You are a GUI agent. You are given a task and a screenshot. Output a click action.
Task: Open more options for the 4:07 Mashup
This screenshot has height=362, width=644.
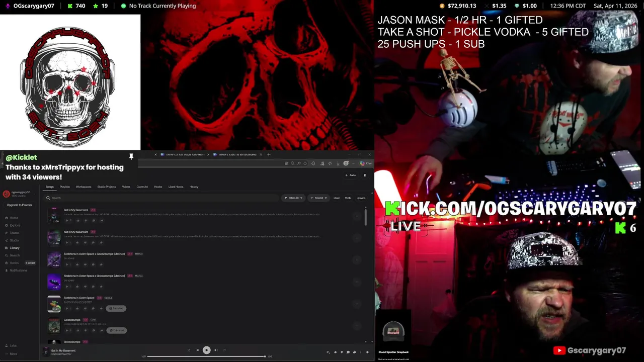[x=357, y=282]
